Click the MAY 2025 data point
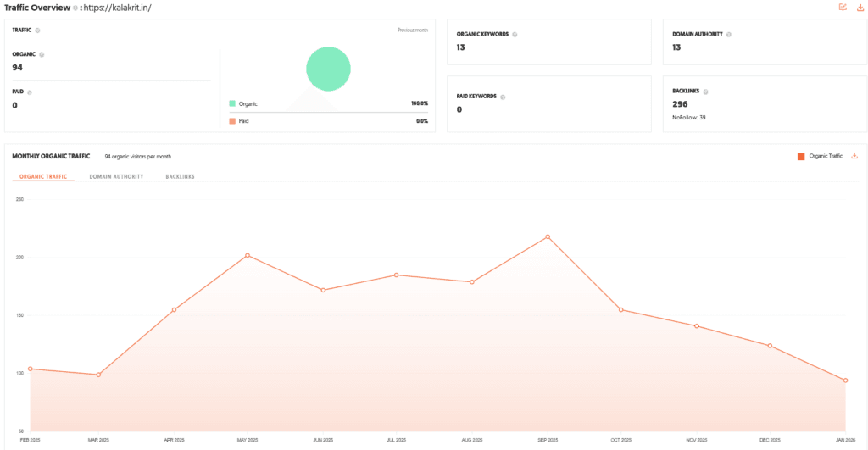The image size is (868, 450). [x=248, y=255]
